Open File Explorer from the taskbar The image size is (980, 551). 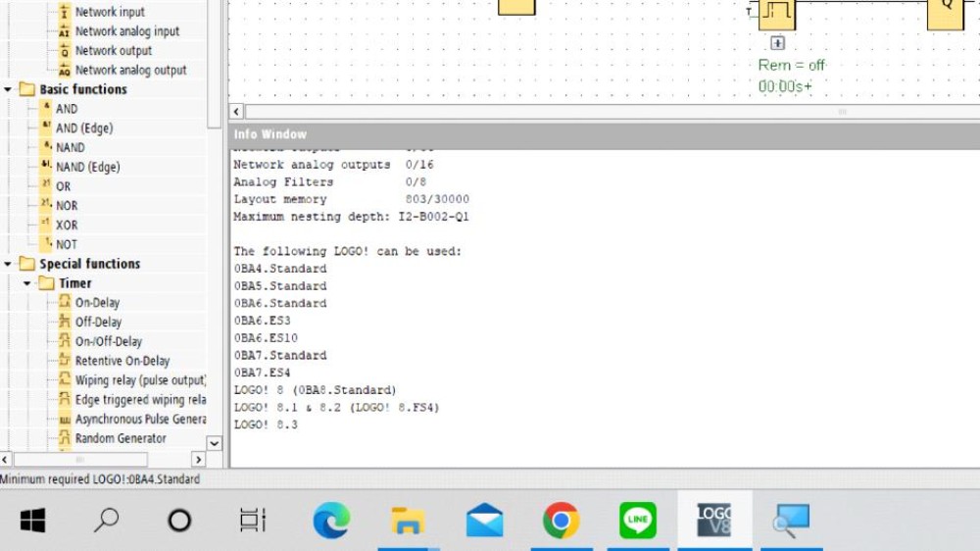tap(408, 521)
